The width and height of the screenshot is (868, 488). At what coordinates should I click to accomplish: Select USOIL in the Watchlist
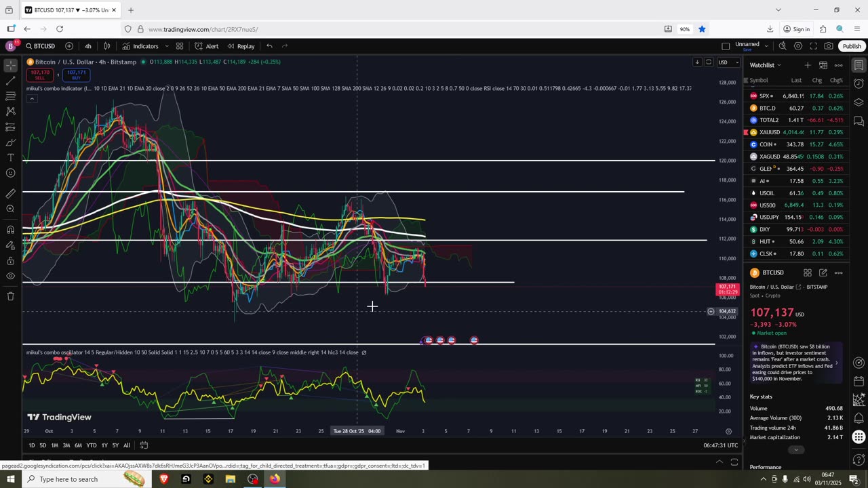pyautogui.click(x=796, y=193)
